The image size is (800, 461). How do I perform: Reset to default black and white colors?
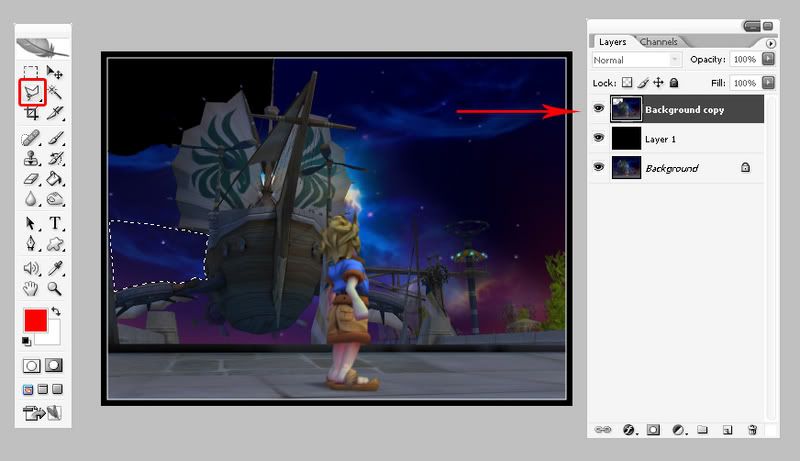[26, 341]
